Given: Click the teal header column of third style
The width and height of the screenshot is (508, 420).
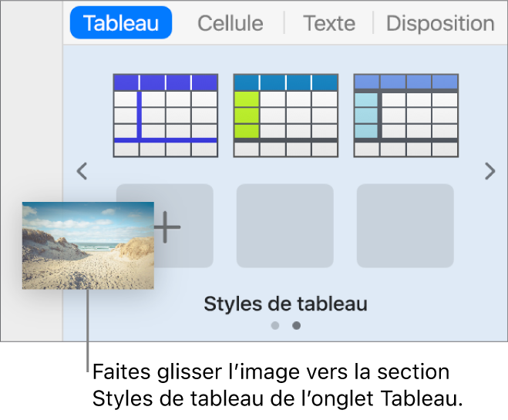Looking at the screenshot, I should pyautogui.click(x=366, y=116).
